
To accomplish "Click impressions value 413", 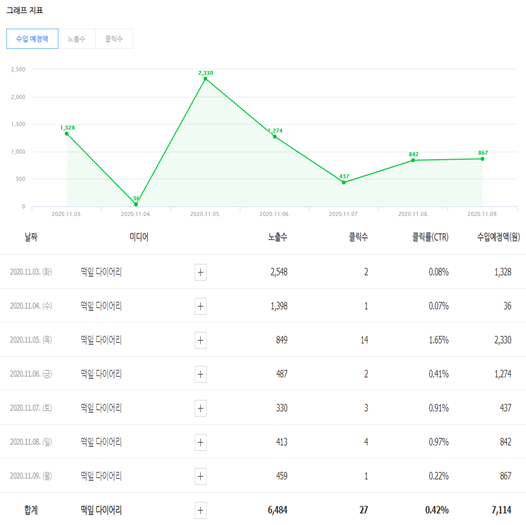I will click(x=282, y=442).
